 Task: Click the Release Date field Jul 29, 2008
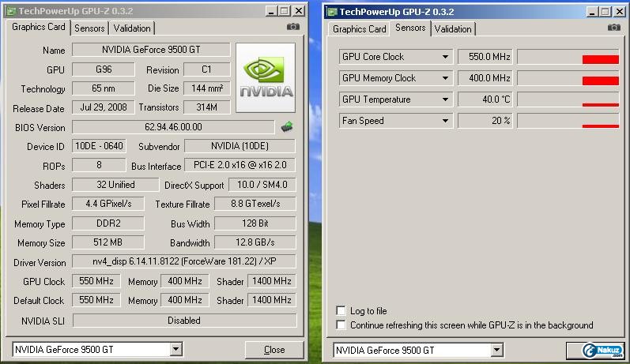[x=104, y=107]
